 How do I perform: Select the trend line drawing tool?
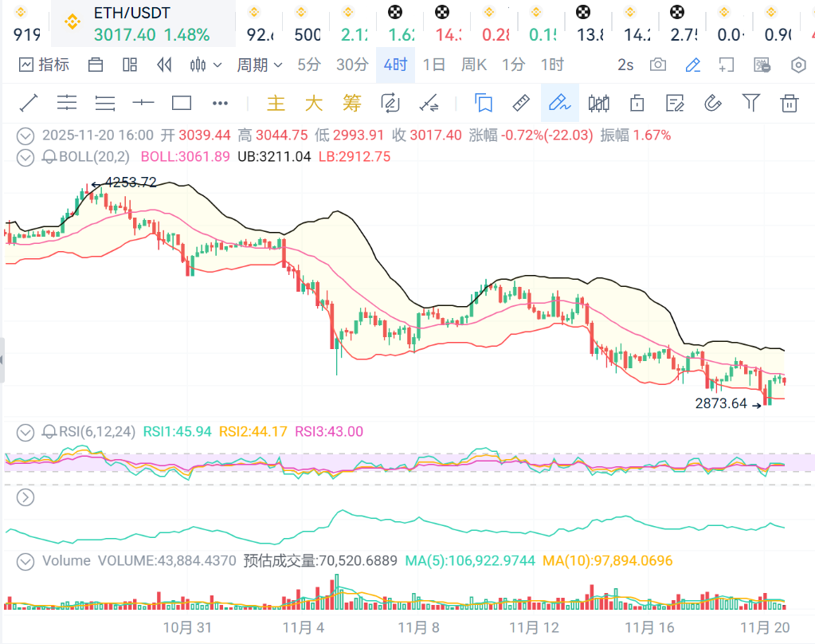click(29, 102)
